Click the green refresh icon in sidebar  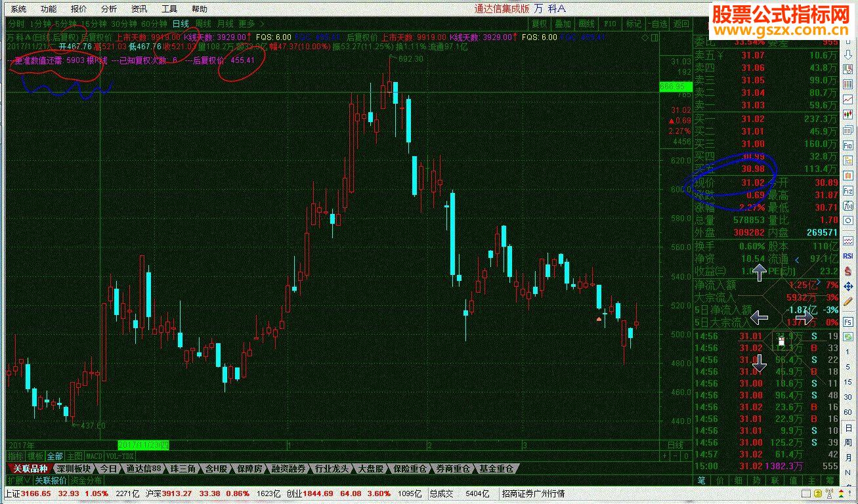point(848,336)
